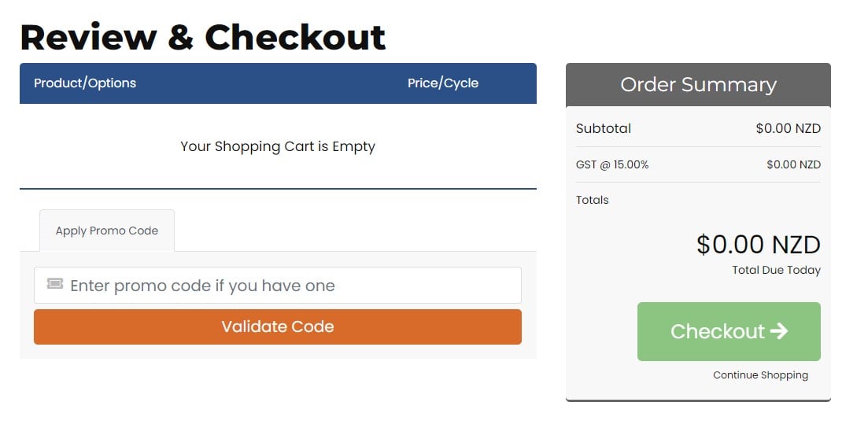Click the GST @ 15.00% label
The width and height of the screenshot is (868, 428).
pos(612,164)
